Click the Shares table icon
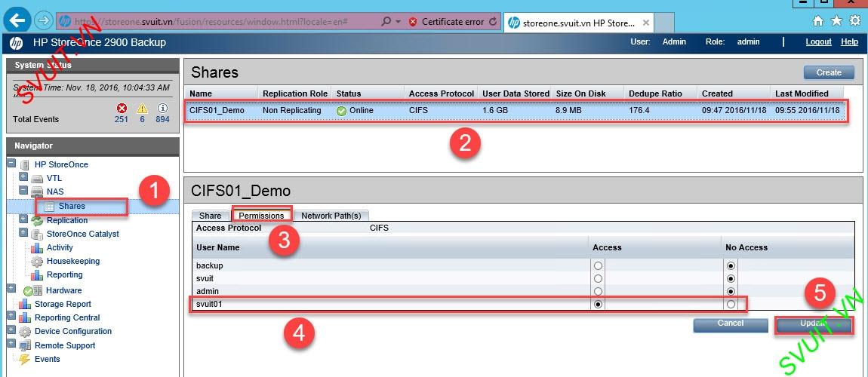 tap(49, 206)
